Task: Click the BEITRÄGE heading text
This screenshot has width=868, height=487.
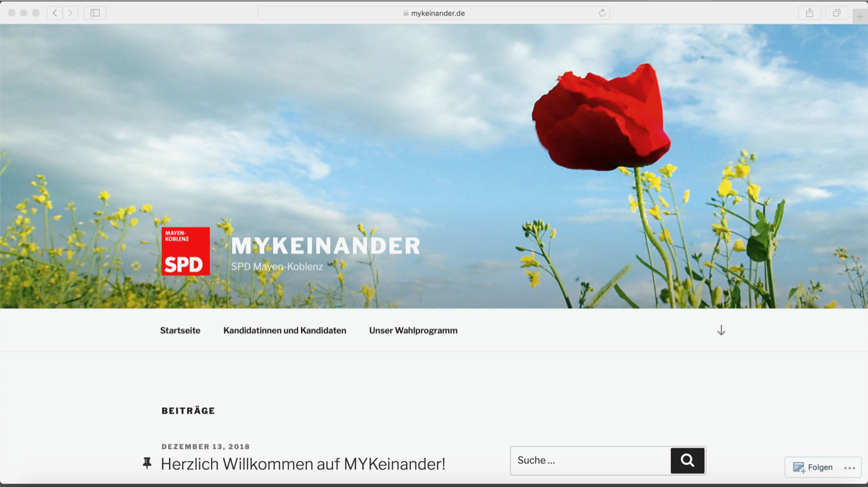Action: [x=189, y=410]
